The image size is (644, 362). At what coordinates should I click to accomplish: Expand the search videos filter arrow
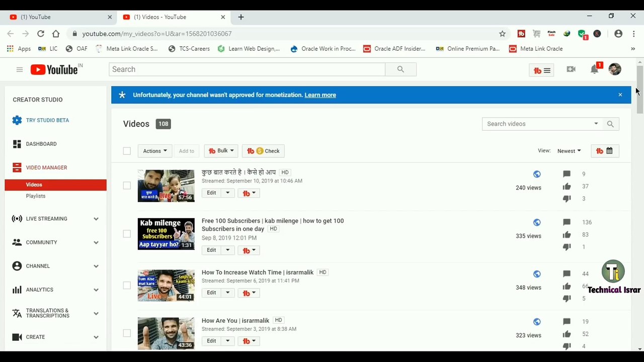596,124
